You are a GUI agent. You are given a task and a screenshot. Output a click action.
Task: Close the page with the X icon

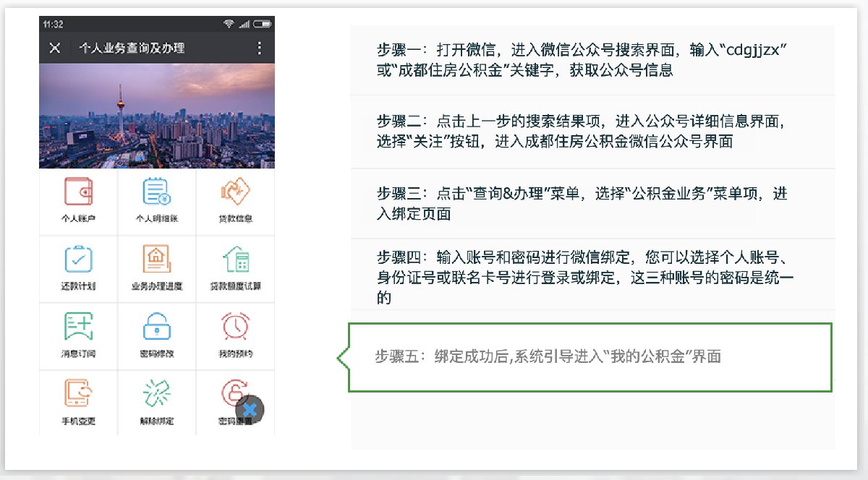54,48
